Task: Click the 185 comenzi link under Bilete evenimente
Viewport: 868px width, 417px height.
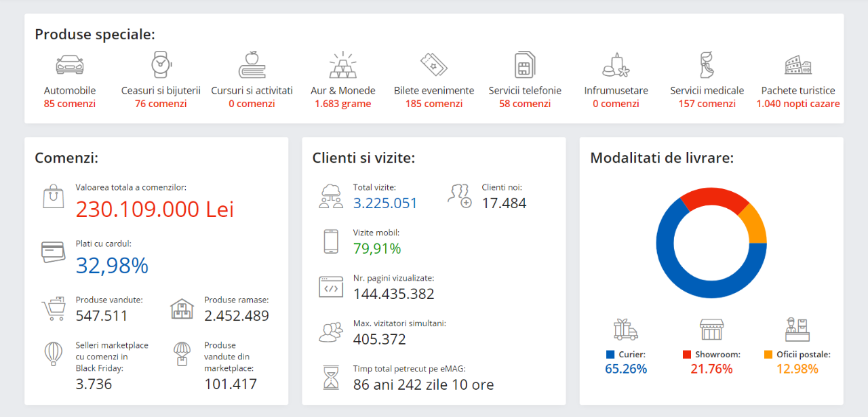Action: pos(434,104)
